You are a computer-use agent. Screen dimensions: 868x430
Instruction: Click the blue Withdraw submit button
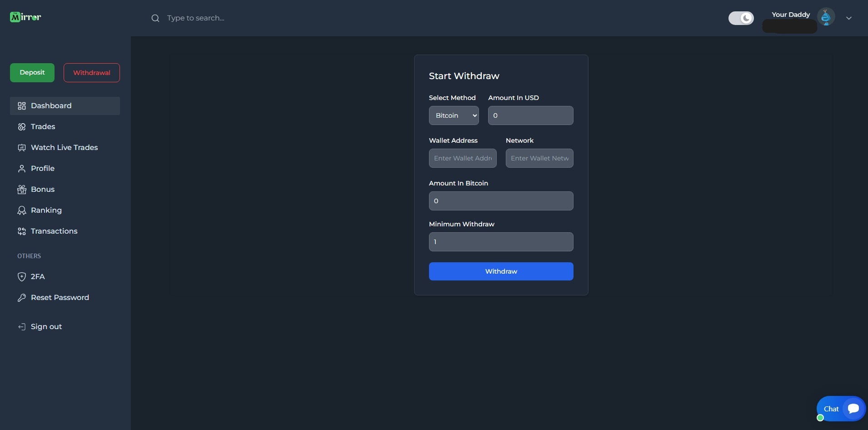501,271
